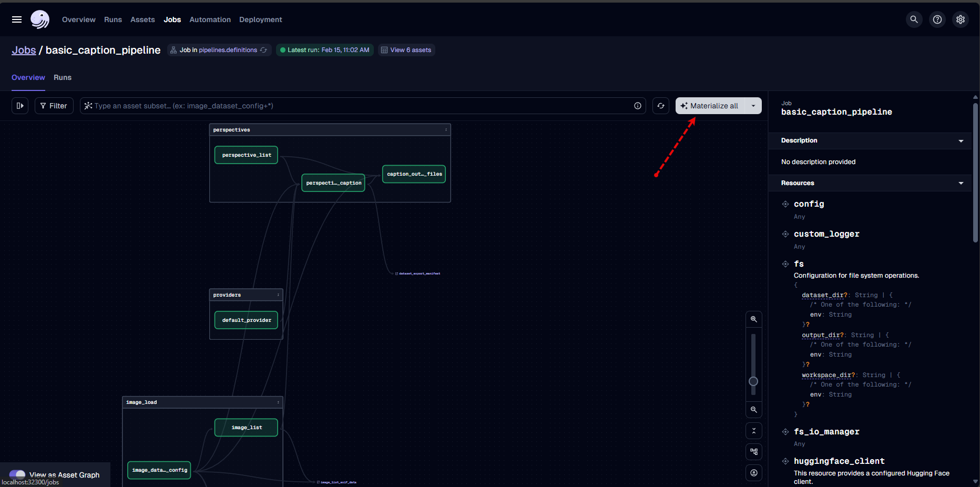Toggle the left sidebar panel icon

point(20,106)
